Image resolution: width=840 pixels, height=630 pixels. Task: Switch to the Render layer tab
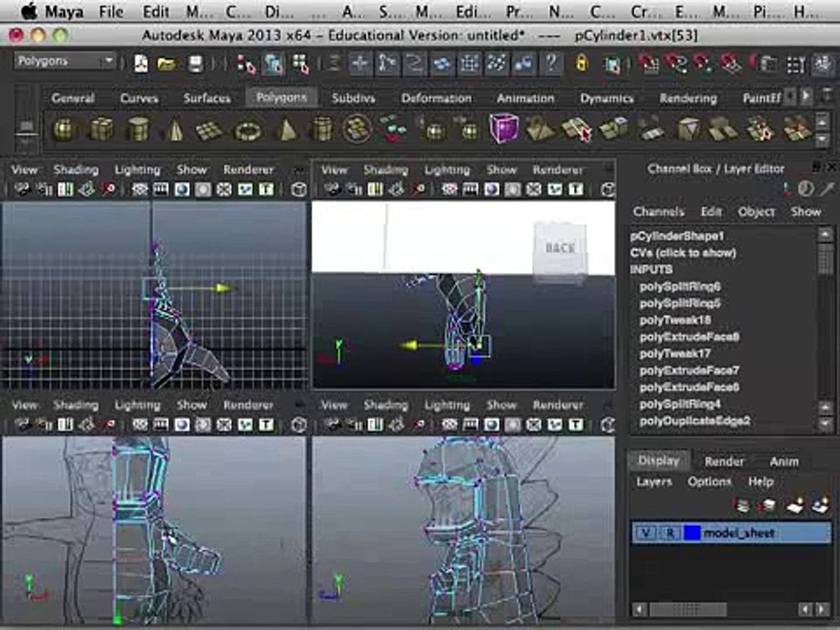(x=724, y=462)
